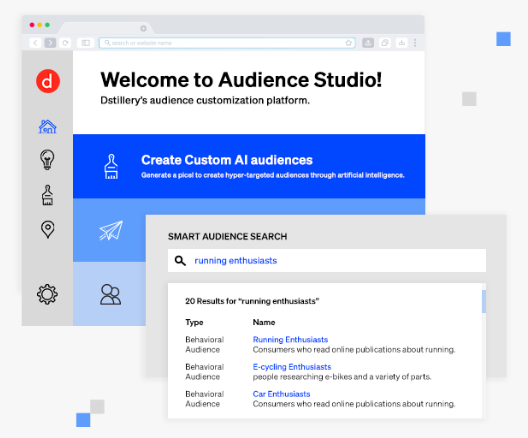Open the Car Enthusiasts result

click(282, 394)
